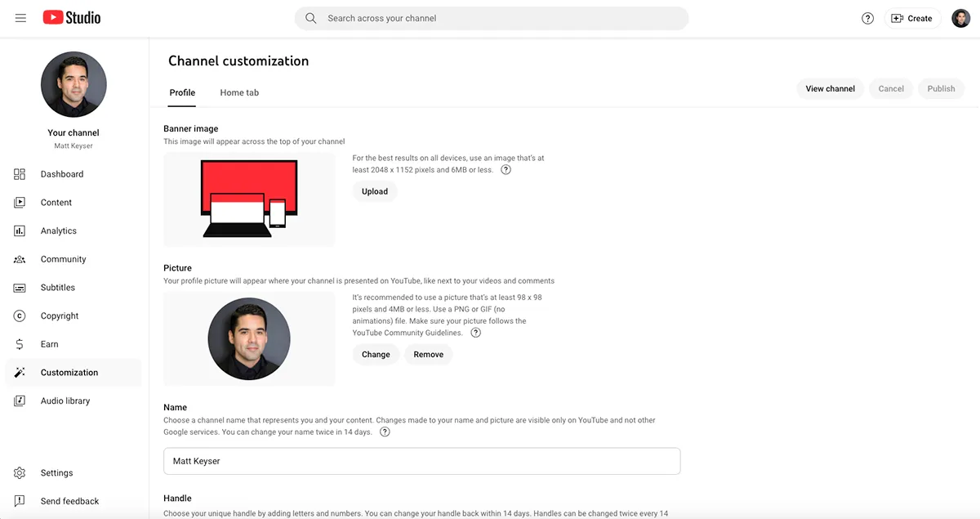Open the hamburger navigation menu
Image resolution: width=980 pixels, height=519 pixels.
(x=20, y=18)
